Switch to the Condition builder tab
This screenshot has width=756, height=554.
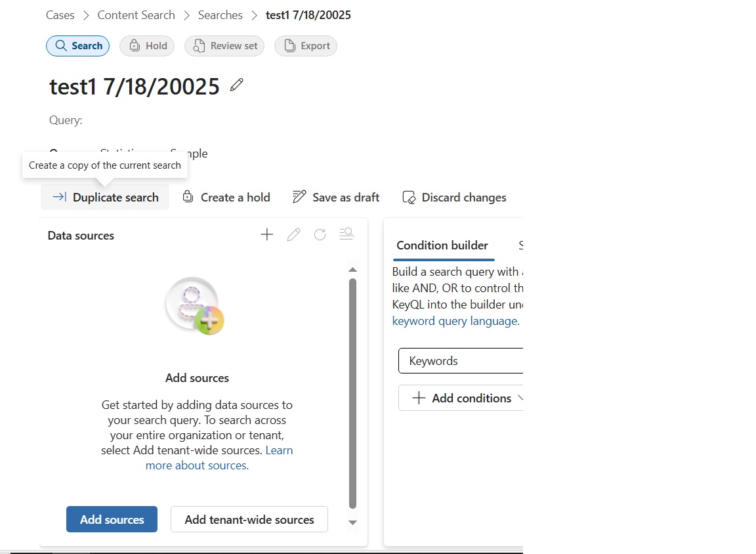[442, 245]
